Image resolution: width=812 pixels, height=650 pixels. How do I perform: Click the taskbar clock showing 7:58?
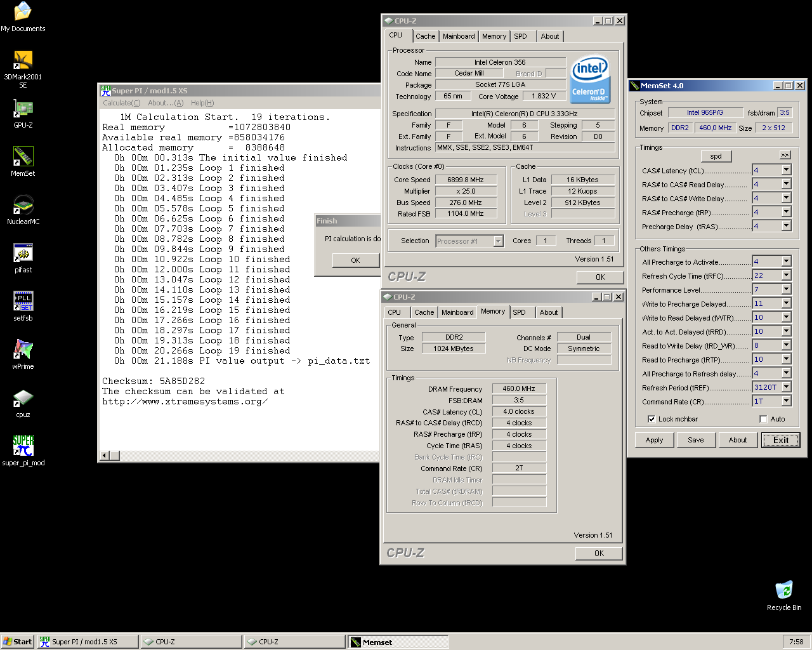pyautogui.click(x=796, y=642)
